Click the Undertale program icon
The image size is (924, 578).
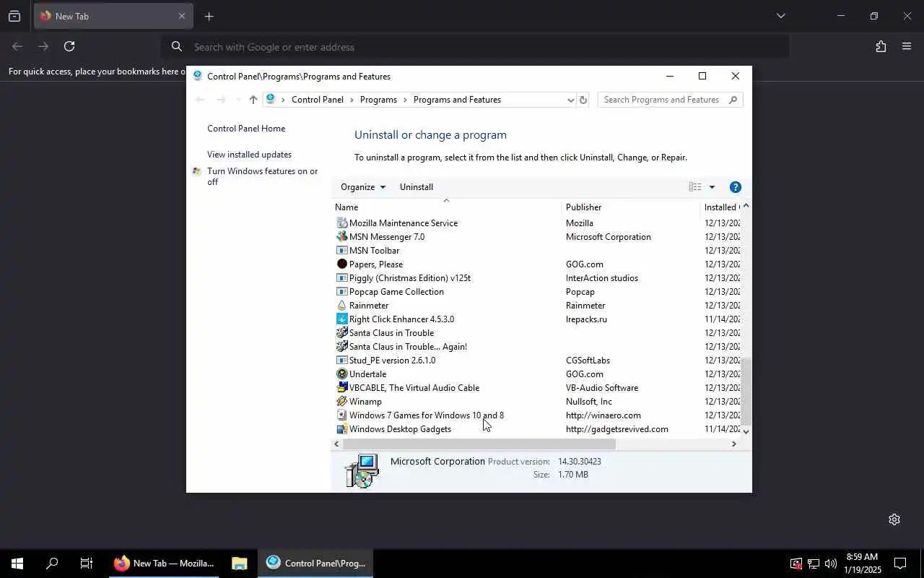342,374
